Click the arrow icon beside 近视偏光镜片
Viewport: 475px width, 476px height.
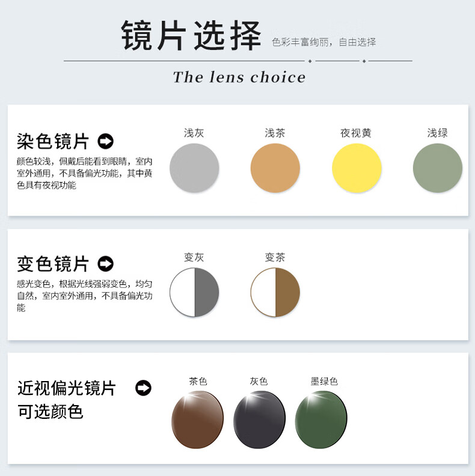(x=143, y=388)
